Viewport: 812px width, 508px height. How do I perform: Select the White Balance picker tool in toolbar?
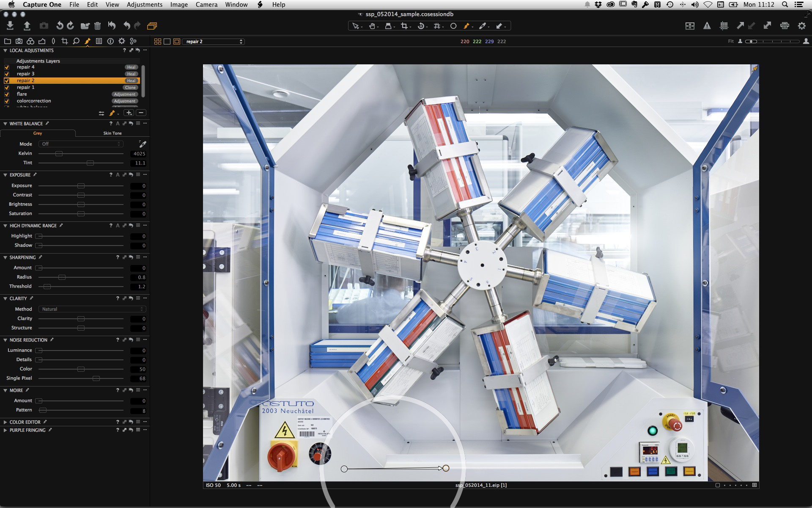[x=483, y=26]
